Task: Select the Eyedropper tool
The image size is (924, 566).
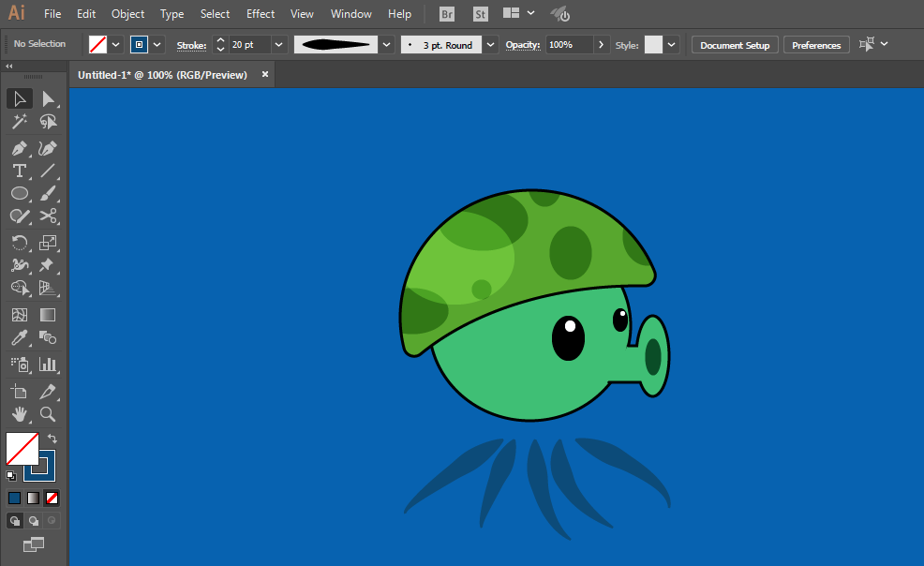Action: (x=19, y=338)
